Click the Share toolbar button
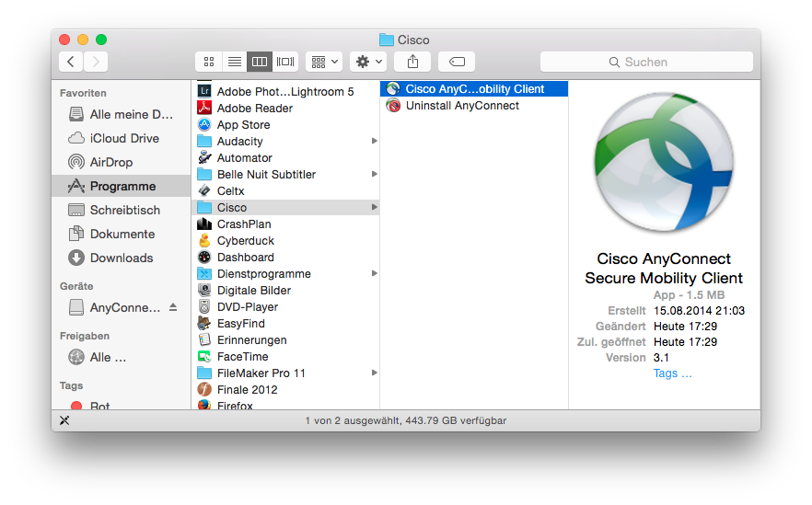 412,63
